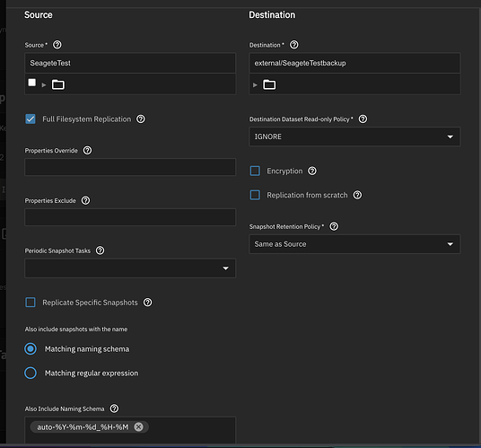Click the Encryption label text
The image size is (481, 448).
284,171
